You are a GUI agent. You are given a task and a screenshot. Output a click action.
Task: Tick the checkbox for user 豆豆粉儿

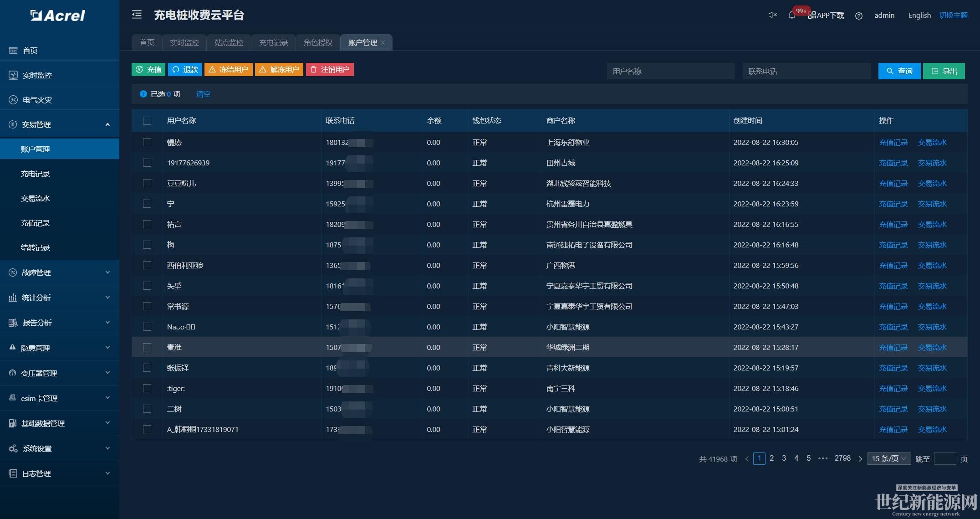pyautogui.click(x=147, y=183)
